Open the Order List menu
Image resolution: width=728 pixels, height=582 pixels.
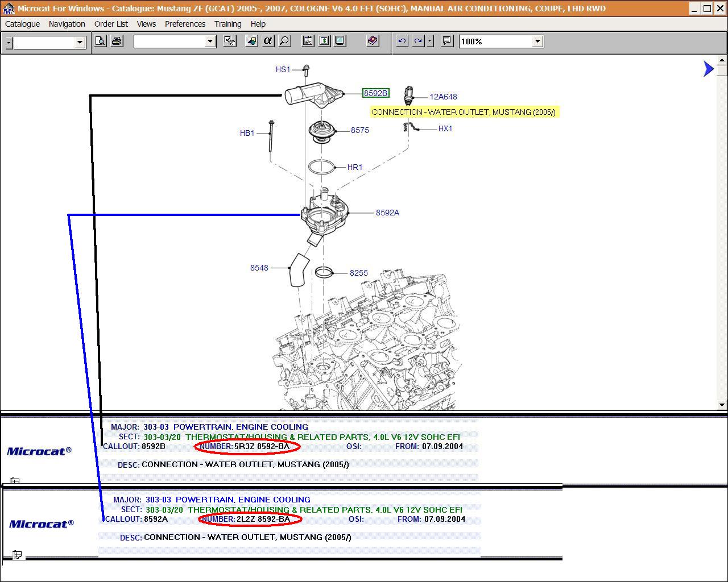[x=111, y=24]
